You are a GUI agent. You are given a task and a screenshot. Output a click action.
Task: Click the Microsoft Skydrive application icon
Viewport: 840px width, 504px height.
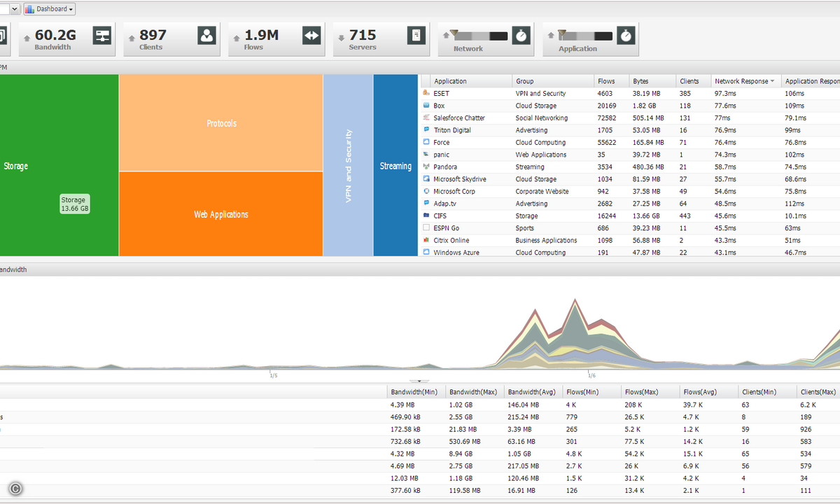point(426,179)
